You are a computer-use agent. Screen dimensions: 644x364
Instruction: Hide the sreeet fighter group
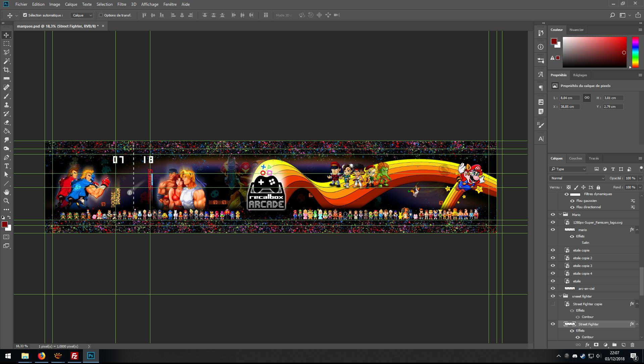553,296
